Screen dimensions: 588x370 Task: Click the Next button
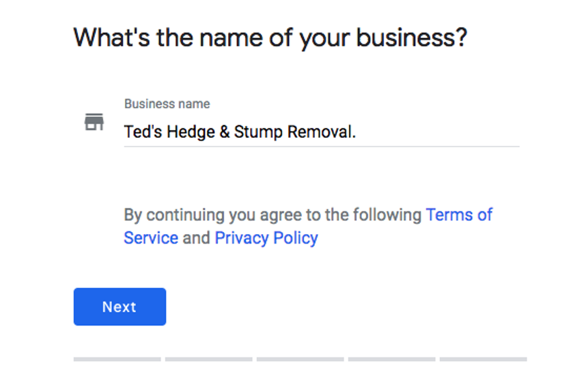point(120,307)
